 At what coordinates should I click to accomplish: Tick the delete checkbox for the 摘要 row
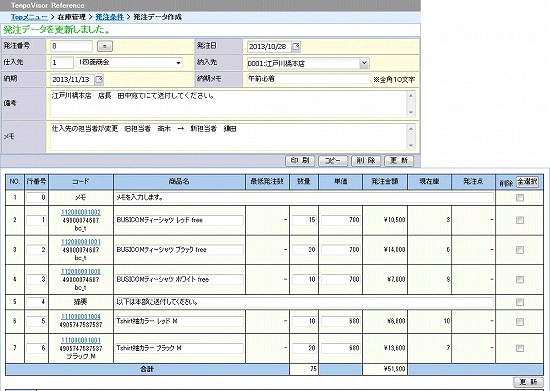pyautogui.click(x=520, y=302)
